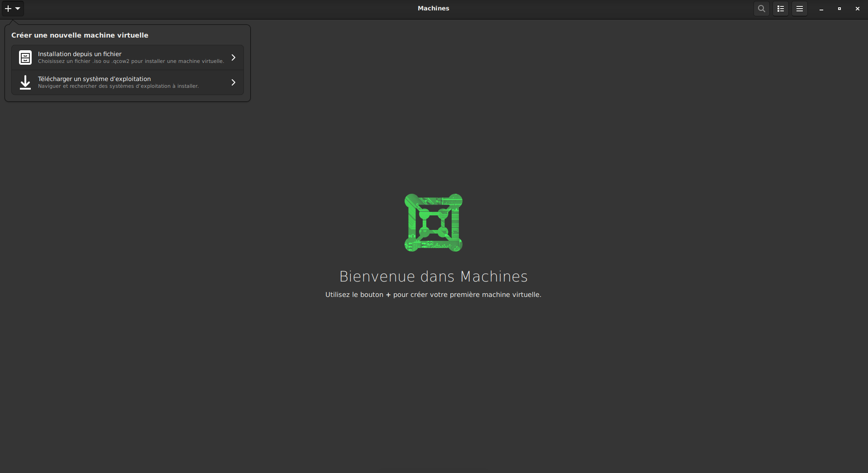868x473 pixels.
Task: Click the plus new machine button
Action: click(x=12, y=8)
